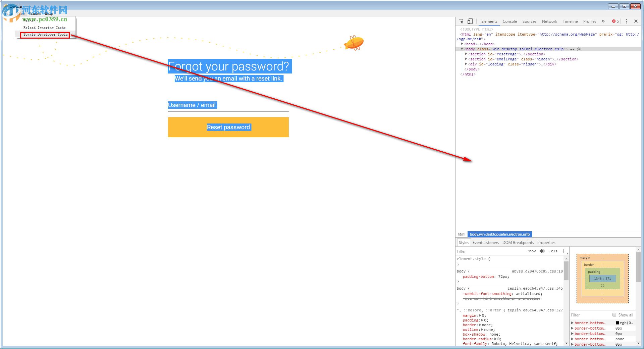Click the diamond animations icon in Styles
644x349 pixels.
pos(542,251)
